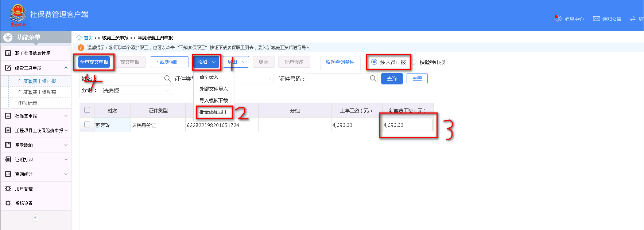Choose 批量添加职工 from the menu
Image resolution: width=644 pixels, height=230 pixels.
[x=213, y=112]
